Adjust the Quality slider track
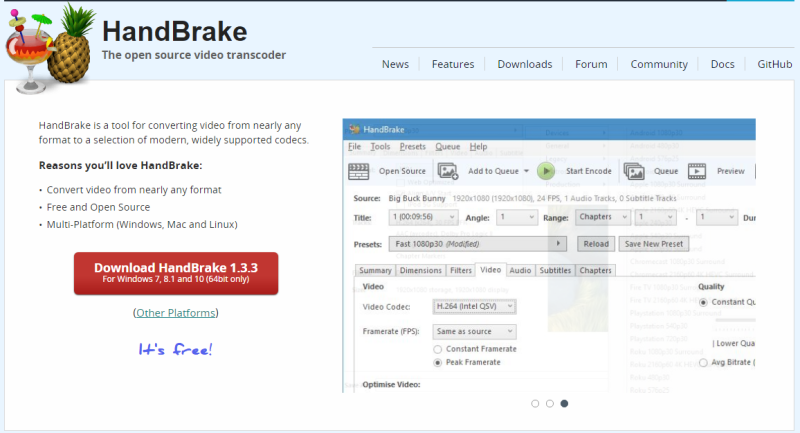 [x=735, y=320]
